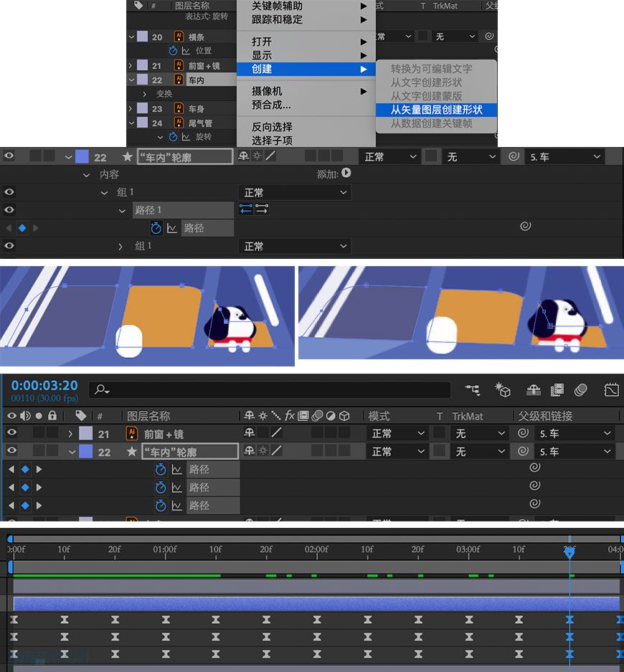Click the play arrow icon next to 添加
The image size is (624, 672).
click(x=346, y=173)
